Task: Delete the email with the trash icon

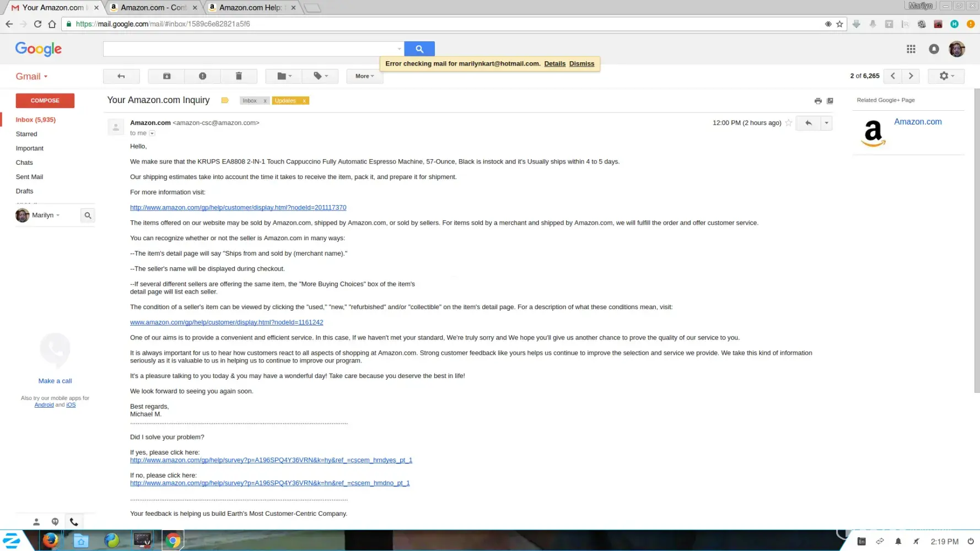Action: pos(239,76)
